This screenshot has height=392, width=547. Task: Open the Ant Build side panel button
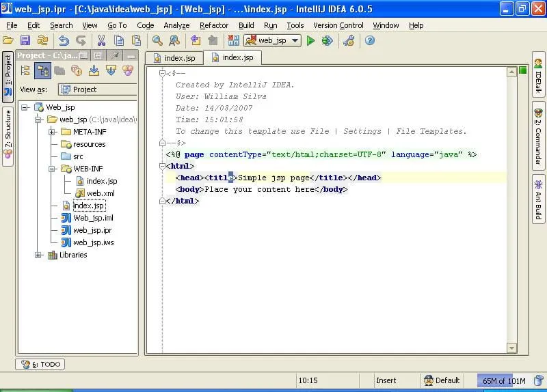tap(539, 199)
